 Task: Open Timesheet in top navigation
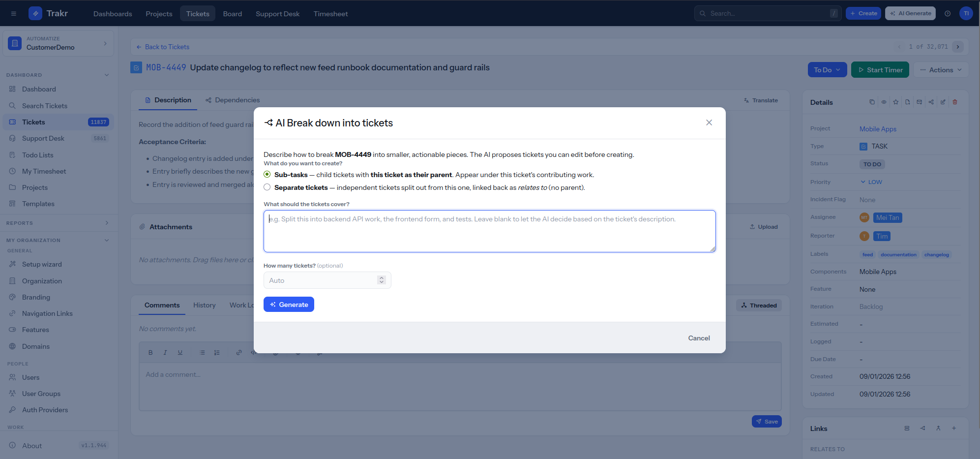(330, 14)
